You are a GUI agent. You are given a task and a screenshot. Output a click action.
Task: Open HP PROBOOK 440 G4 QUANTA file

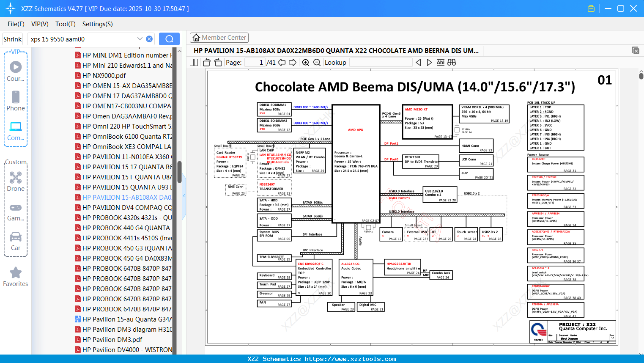click(x=123, y=228)
